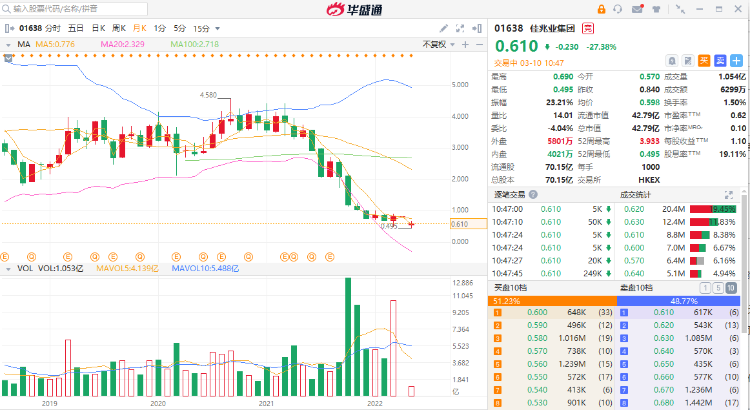Viewport: 750px width, 410px height.
Task: Switch to compact window mode icon
Action: tap(680, 9)
